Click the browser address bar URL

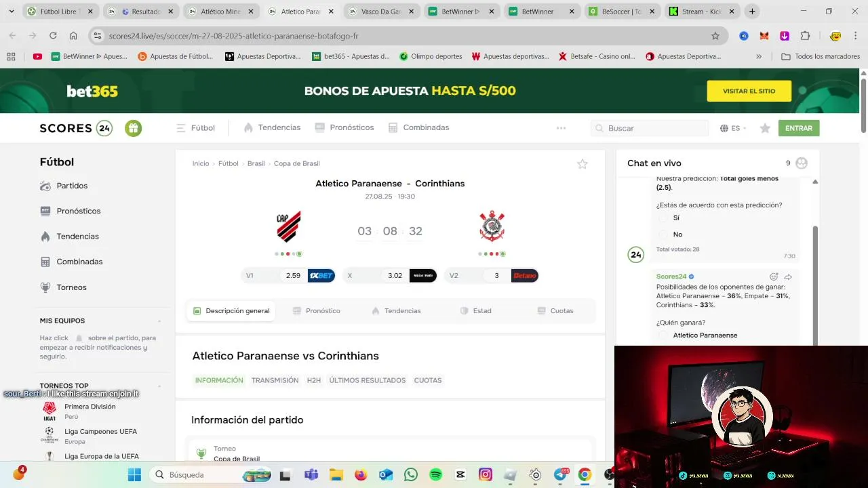(x=233, y=36)
